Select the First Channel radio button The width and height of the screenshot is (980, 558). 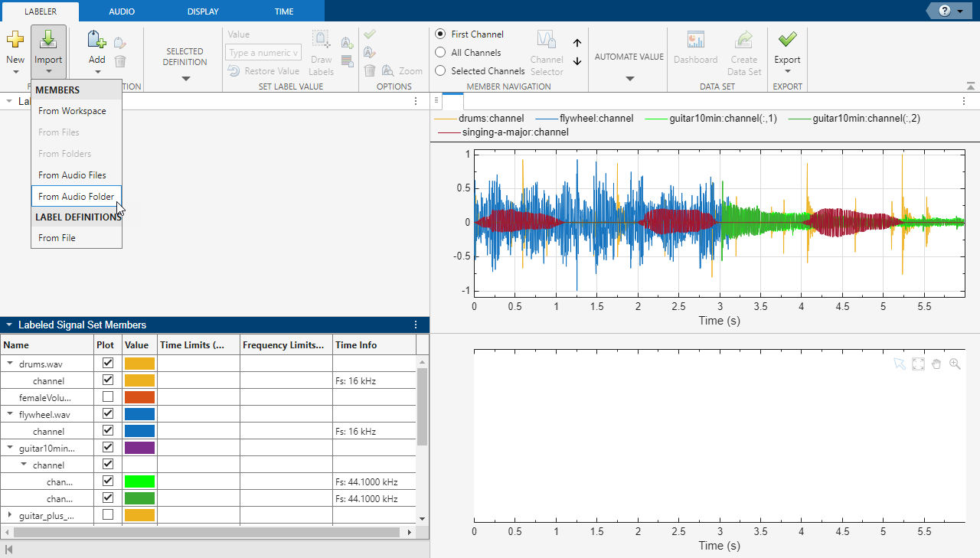point(440,34)
